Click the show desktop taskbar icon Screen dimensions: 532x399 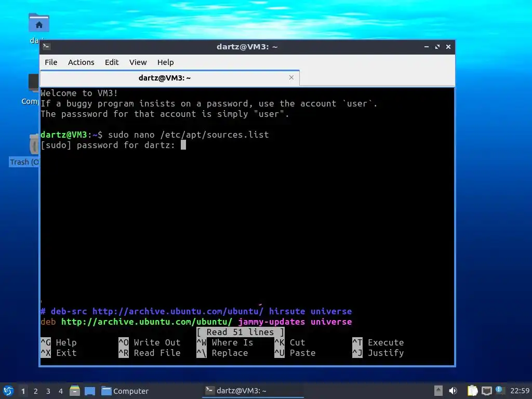(x=90, y=391)
